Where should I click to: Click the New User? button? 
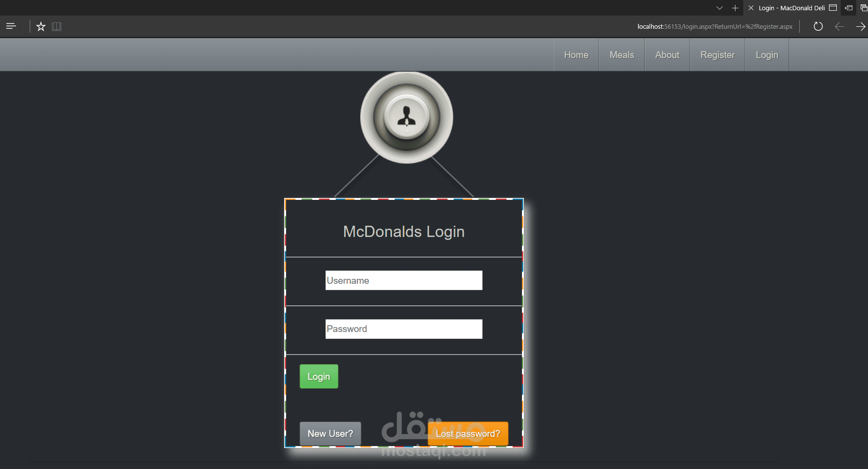tap(330, 433)
